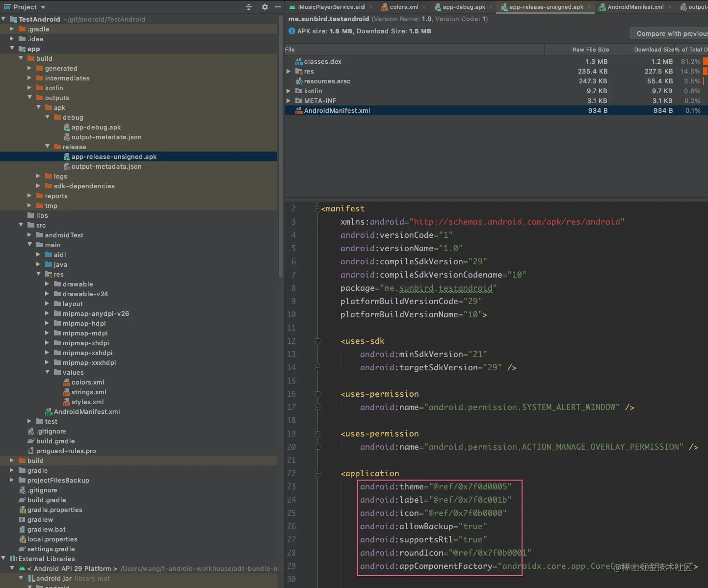
Task: Click the gradle.properties file icon
Action: tap(22, 510)
